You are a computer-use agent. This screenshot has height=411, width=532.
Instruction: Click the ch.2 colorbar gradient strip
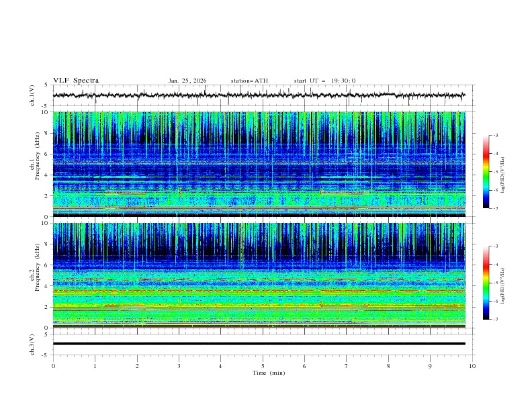[486, 283]
